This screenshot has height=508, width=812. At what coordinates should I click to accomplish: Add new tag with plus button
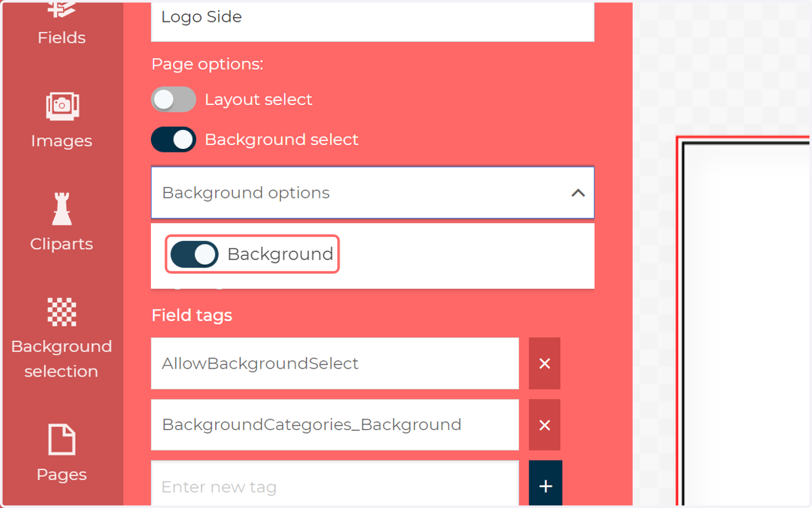point(545,484)
